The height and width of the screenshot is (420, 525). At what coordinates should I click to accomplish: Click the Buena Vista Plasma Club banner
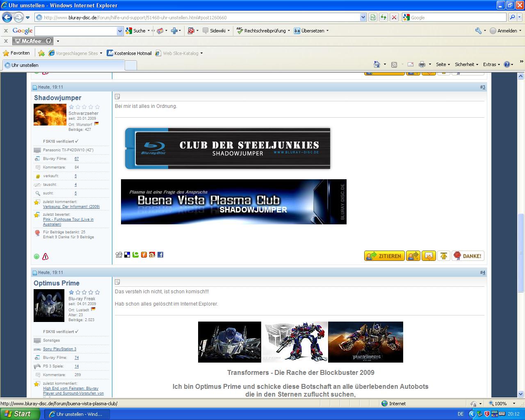pos(234,202)
